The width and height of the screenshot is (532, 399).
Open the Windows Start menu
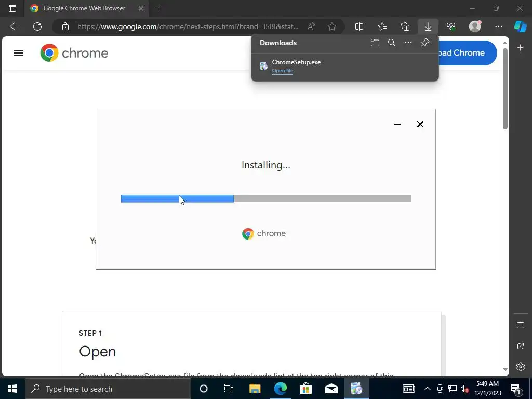click(x=12, y=389)
